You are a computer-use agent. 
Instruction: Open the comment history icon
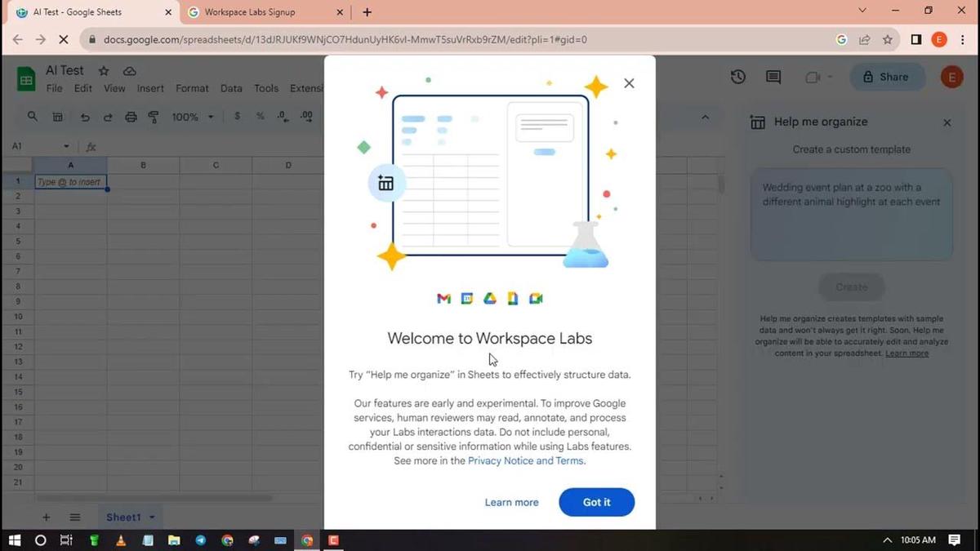(x=773, y=76)
